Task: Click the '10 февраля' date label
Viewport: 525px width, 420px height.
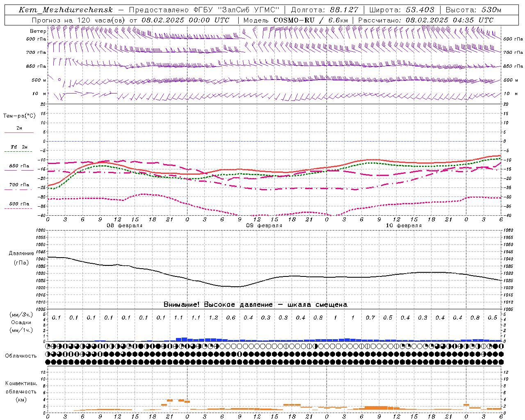Action: [x=404, y=226]
